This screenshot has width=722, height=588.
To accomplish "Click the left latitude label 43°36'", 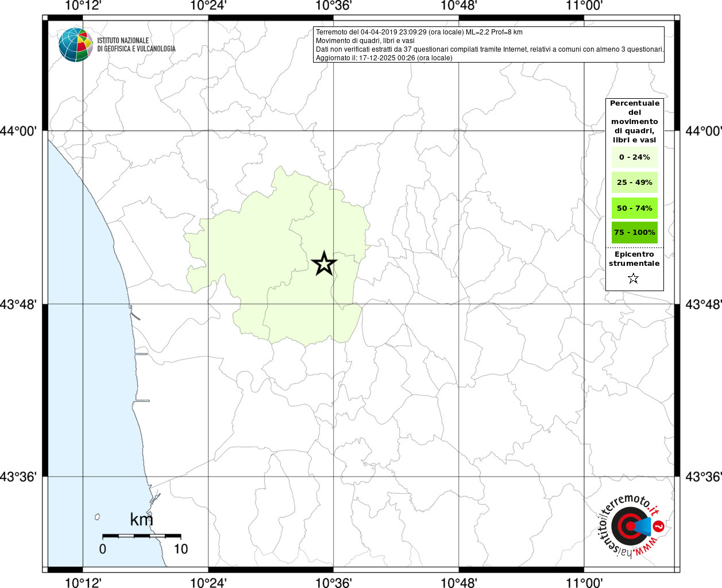I will pyautogui.click(x=18, y=477).
